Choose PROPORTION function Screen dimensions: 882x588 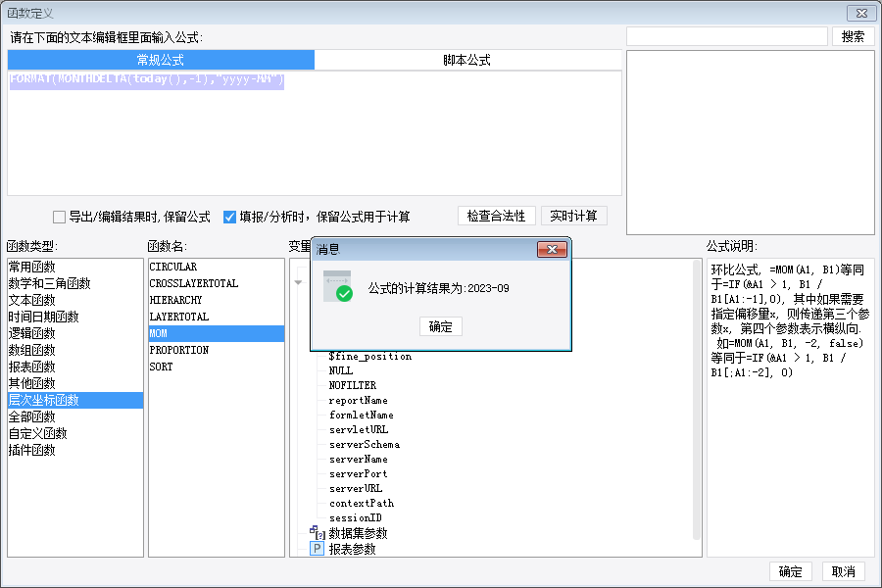[217, 350]
